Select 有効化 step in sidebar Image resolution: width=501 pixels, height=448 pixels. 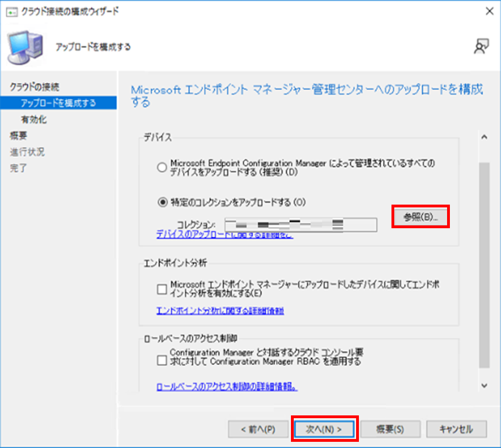[34, 120]
